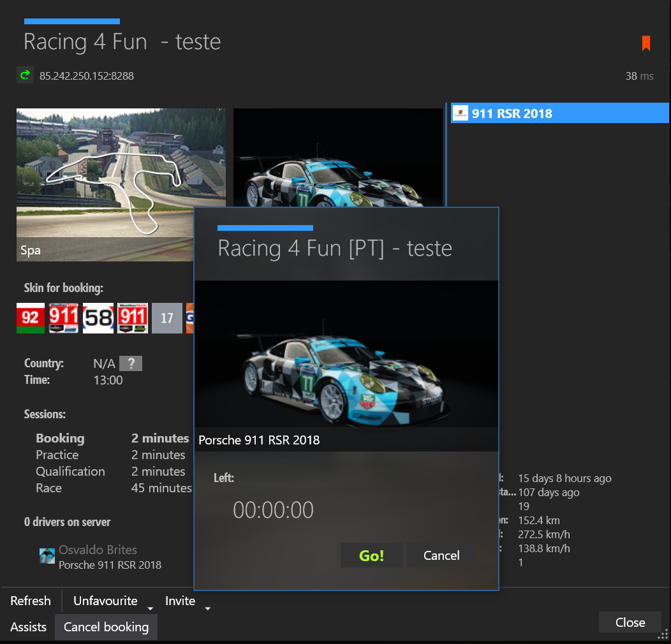Image resolution: width=671 pixels, height=644 pixels.
Task: Click the Qualification session row
Action: [110, 471]
